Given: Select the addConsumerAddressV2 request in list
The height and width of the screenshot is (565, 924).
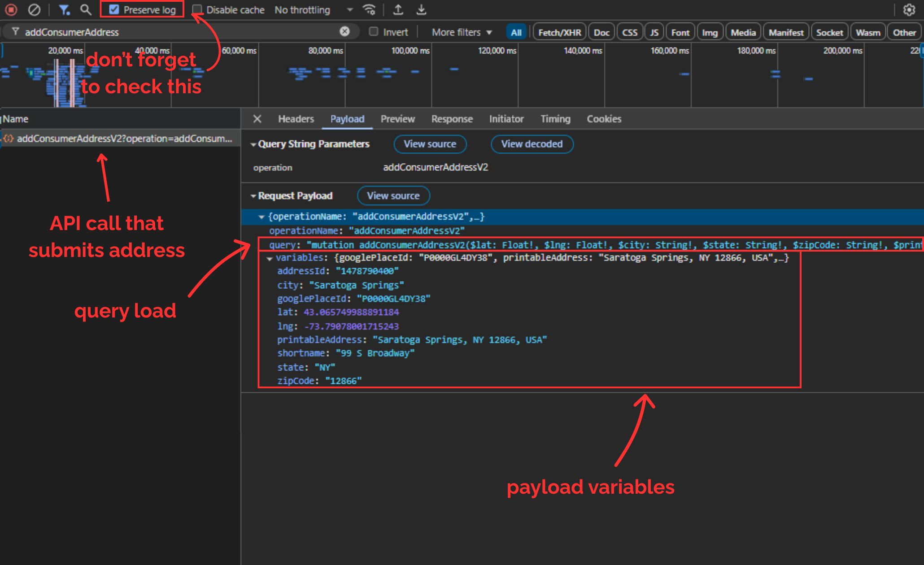Looking at the screenshot, I should click(x=121, y=139).
